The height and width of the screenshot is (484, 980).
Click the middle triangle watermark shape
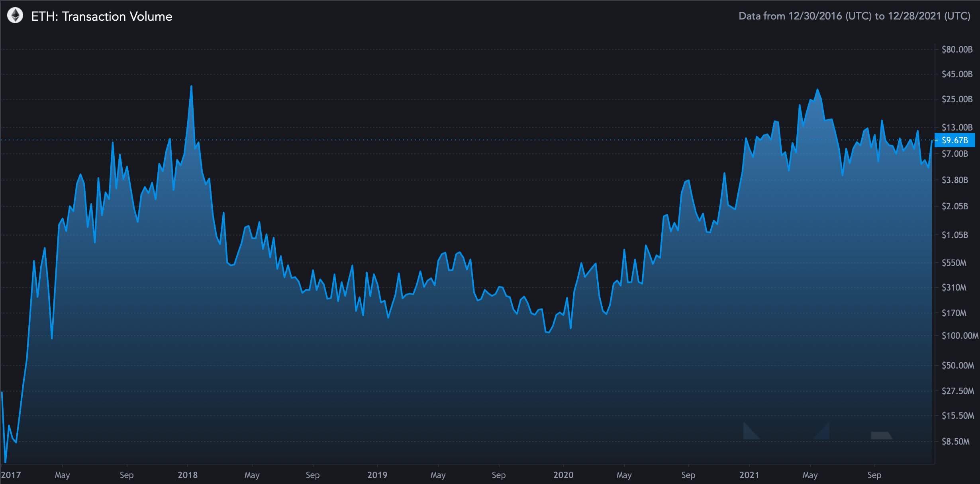tap(824, 433)
